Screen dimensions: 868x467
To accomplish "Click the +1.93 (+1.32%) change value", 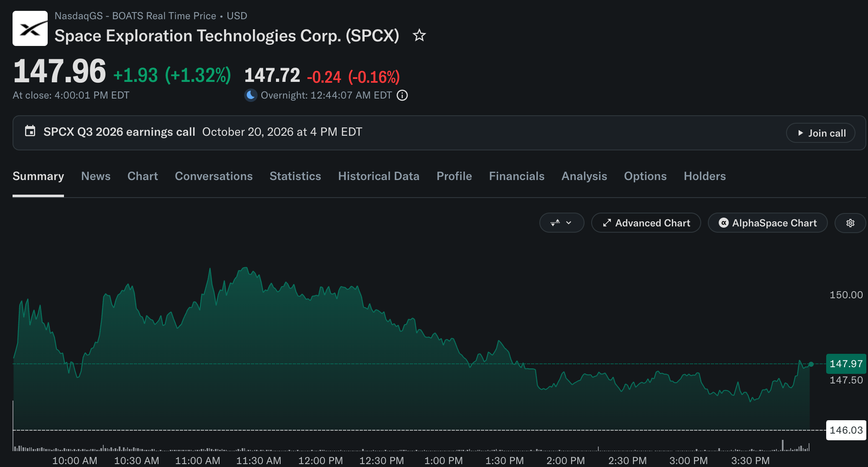I will click(x=172, y=76).
